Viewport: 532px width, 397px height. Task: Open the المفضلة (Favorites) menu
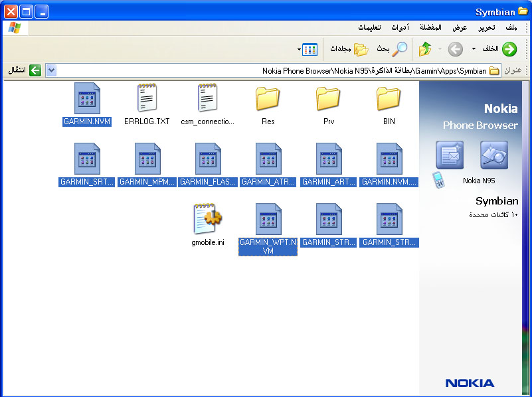430,27
